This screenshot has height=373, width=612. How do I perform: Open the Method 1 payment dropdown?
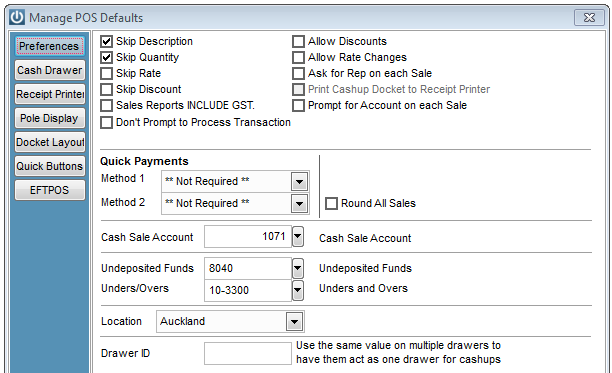pos(299,181)
